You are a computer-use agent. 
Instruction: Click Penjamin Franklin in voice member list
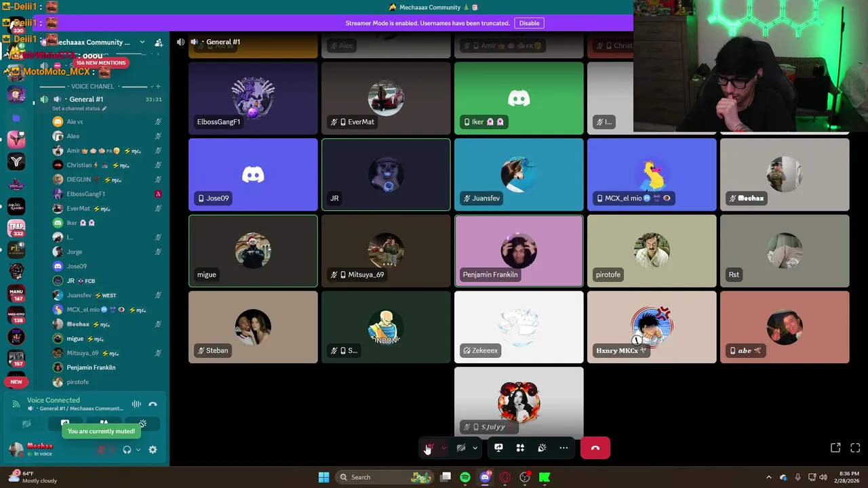coord(107,367)
